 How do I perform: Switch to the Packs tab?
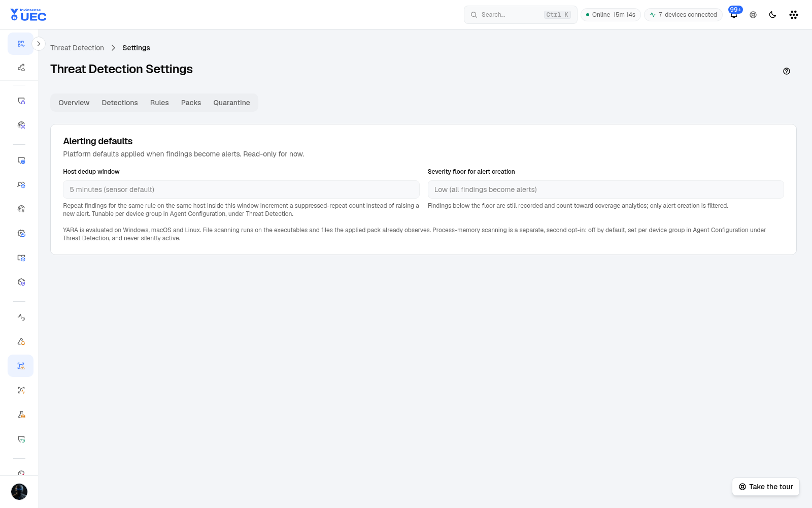coord(191,103)
